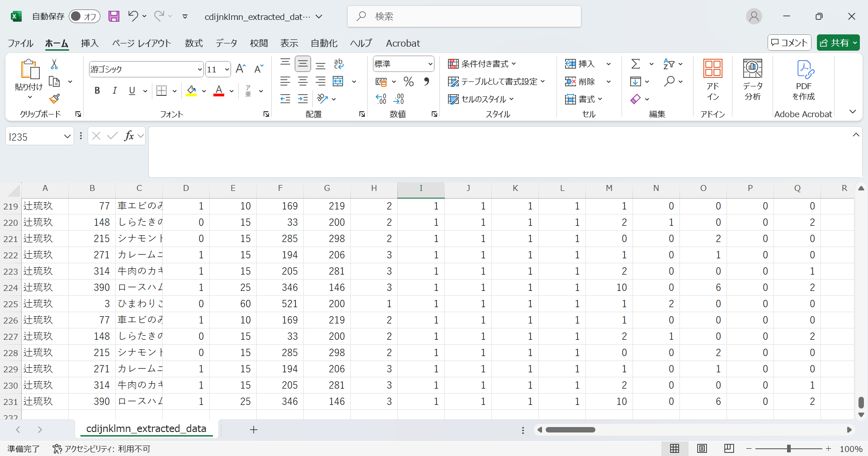Image resolution: width=868 pixels, height=456 pixels.
Task: Click the zoom slider handle
Action: pos(788,449)
